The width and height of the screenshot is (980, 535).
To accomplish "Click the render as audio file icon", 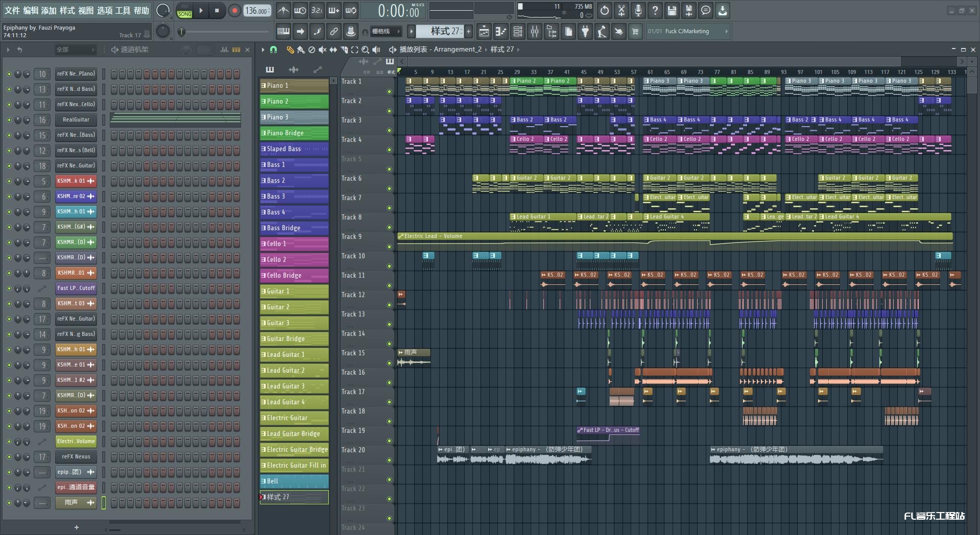I will [689, 10].
